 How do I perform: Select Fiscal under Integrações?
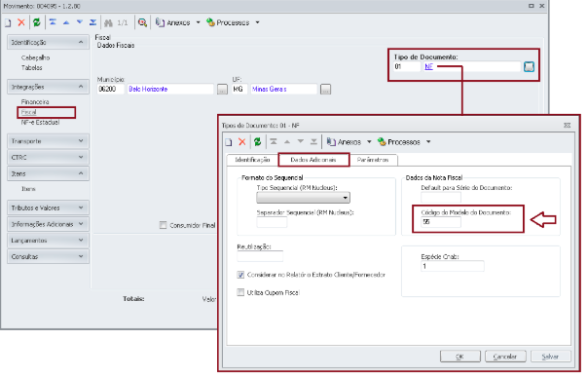click(x=29, y=112)
